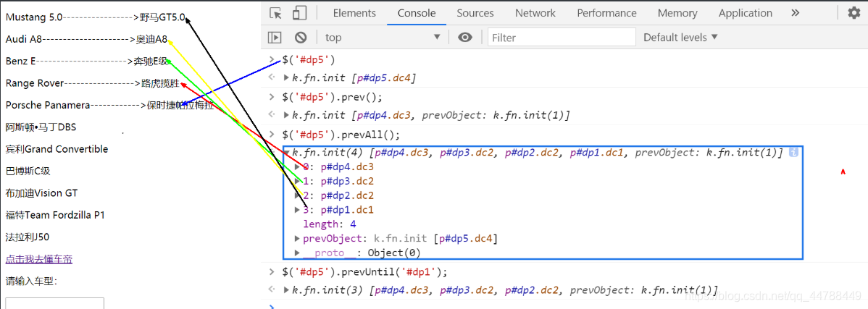868x309 pixels.
Task: Open the top JavaScript context dropdown
Action: coord(383,38)
